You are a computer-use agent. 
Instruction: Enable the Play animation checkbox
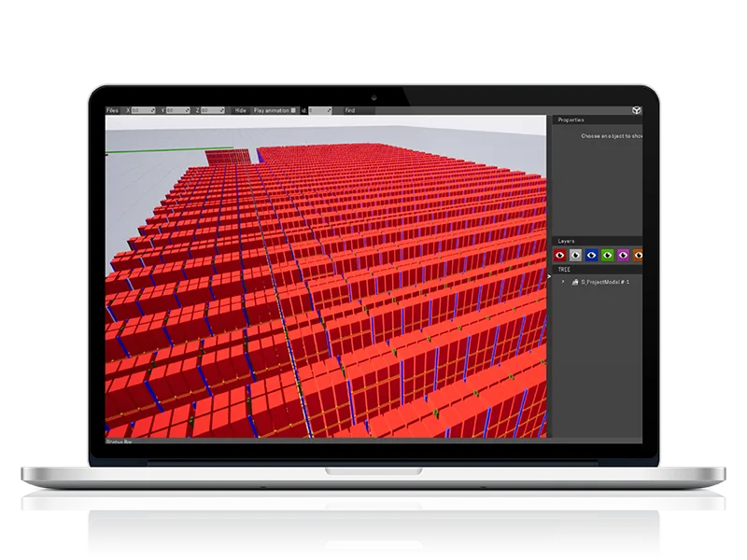coord(293,110)
